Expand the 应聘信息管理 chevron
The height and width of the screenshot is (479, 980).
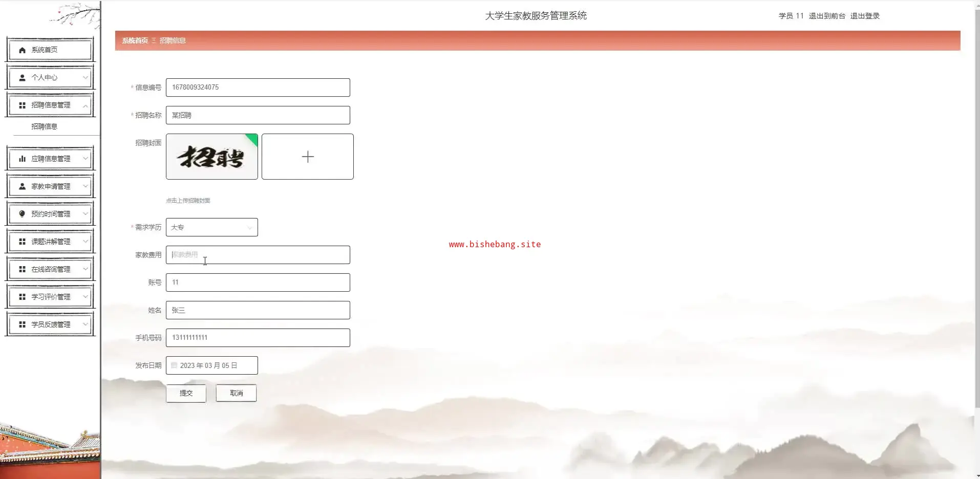pyautogui.click(x=86, y=159)
